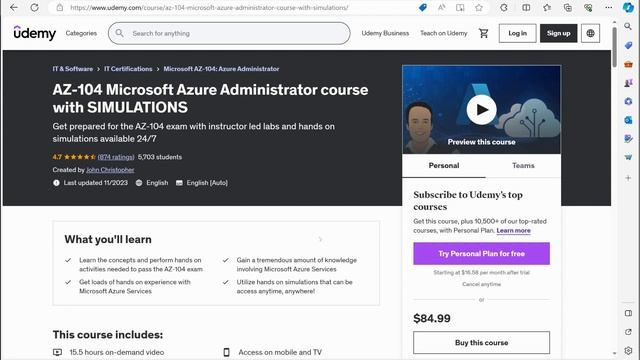Open the sidebar Designer icon
The height and width of the screenshot is (360, 640).
coord(628,139)
